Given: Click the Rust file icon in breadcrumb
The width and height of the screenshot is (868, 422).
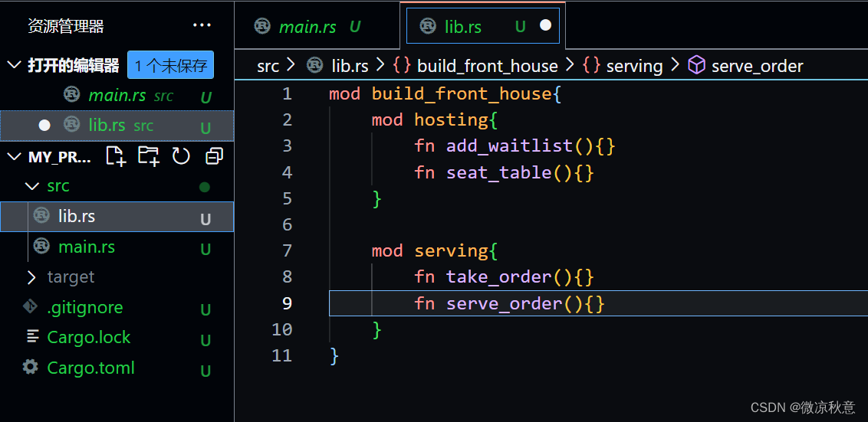Looking at the screenshot, I should 315,66.
